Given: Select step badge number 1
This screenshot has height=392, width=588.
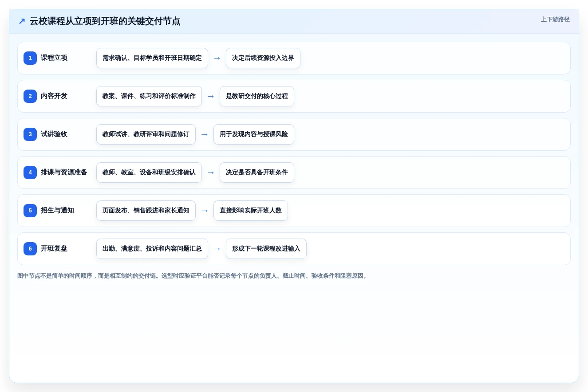Looking at the screenshot, I should point(30,58).
